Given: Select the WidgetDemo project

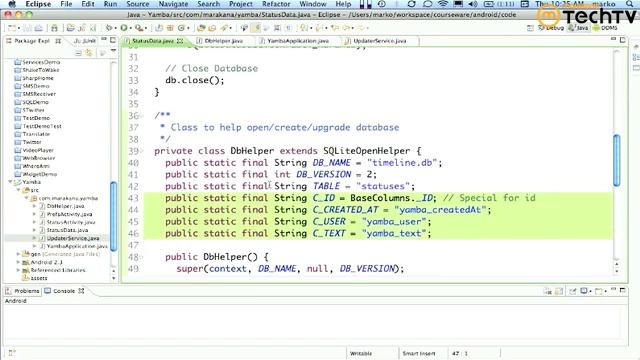Looking at the screenshot, I should pyautogui.click(x=40, y=174).
